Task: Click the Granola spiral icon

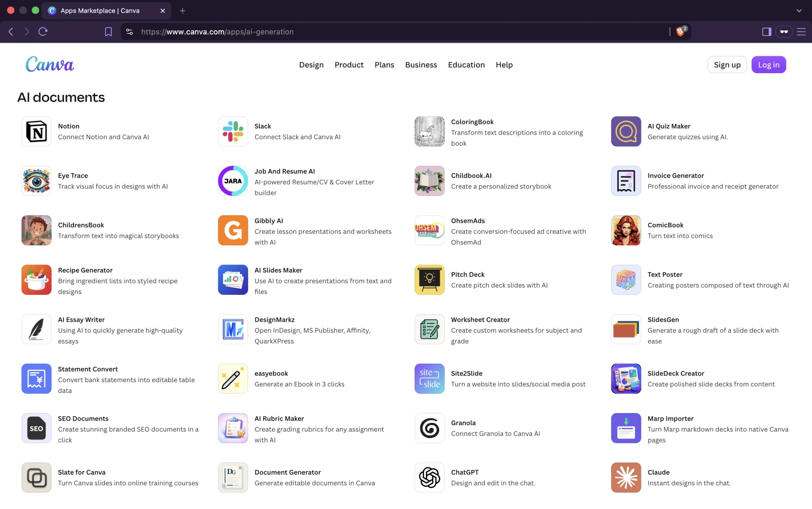Action: [429, 428]
